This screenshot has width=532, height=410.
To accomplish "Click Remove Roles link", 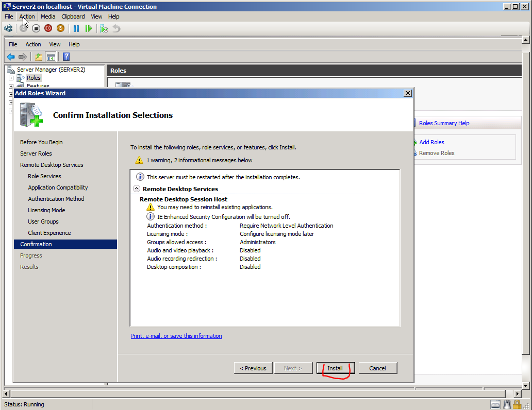I will (437, 153).
